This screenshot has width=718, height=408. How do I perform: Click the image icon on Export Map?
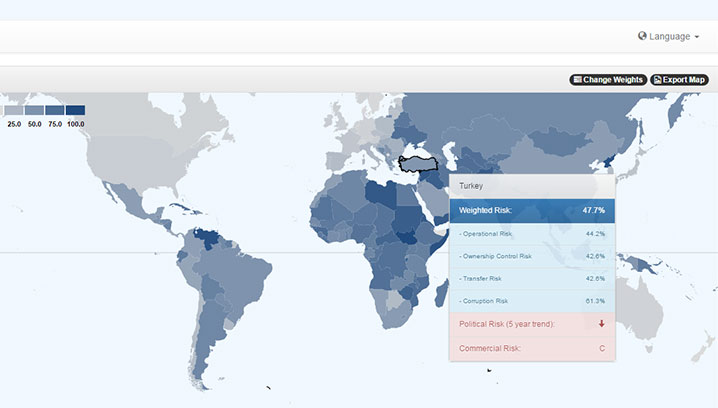click(x=657, y=79)
